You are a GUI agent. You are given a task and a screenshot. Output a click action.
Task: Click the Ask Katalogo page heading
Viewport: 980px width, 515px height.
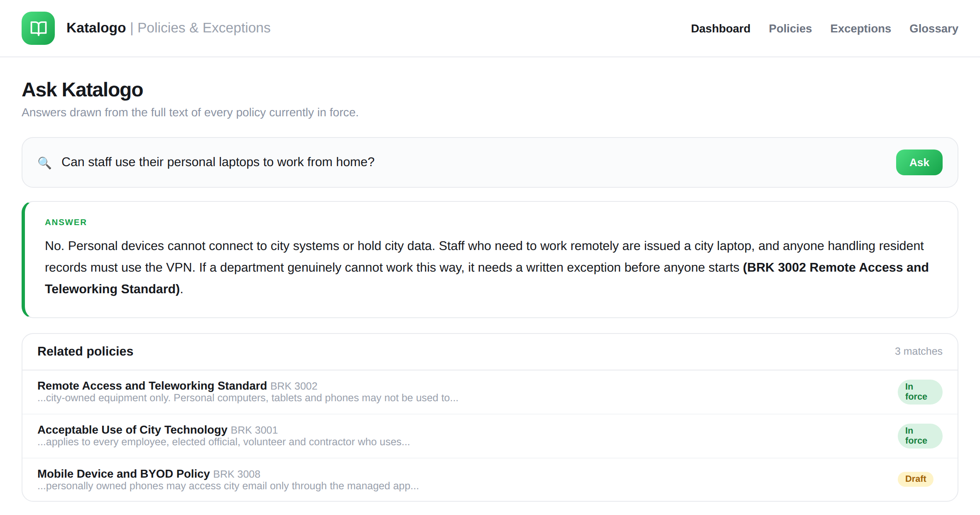coord(82,90)
